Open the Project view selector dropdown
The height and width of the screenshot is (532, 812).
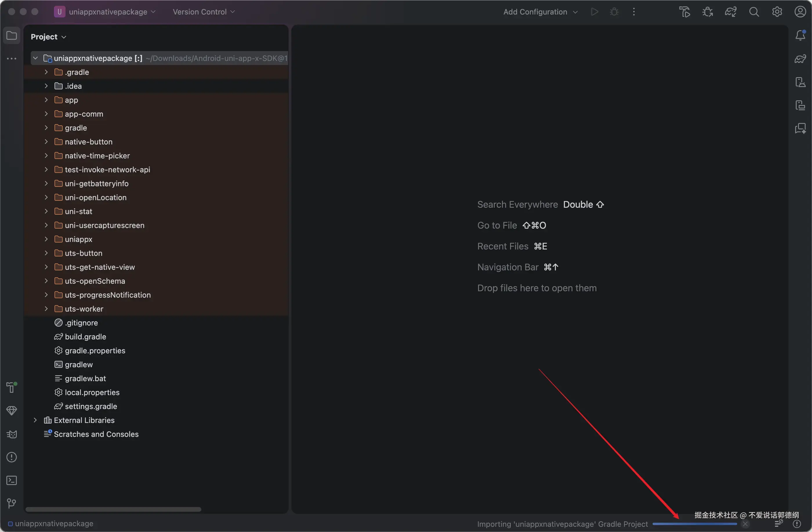click(x=48, y=37)
